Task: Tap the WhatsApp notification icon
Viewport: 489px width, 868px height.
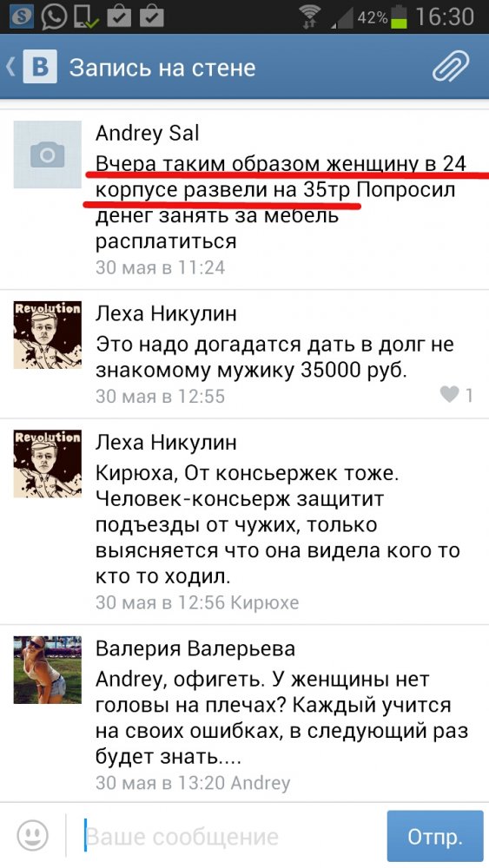Action: [54, 16]
